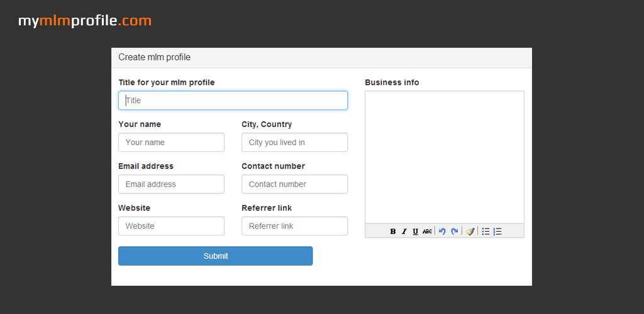Click the Create mlm profile header
Screen dimensions: 644x314
tap(155, 57)
